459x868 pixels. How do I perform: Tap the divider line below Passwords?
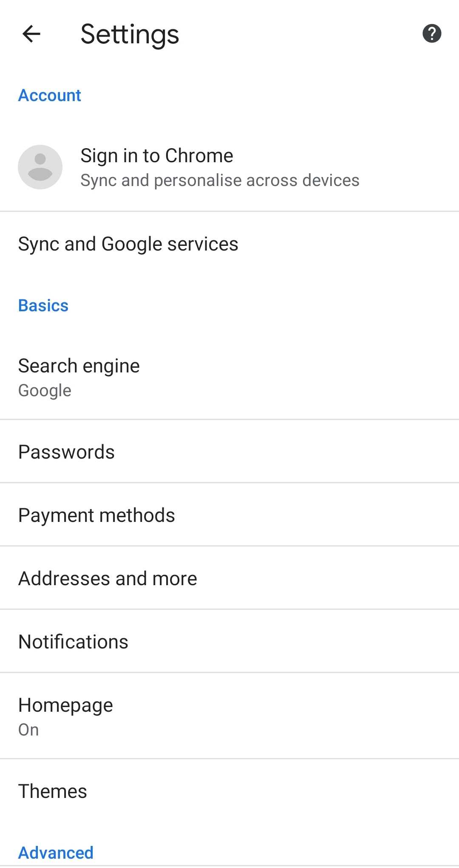click(x=229, y=483)
